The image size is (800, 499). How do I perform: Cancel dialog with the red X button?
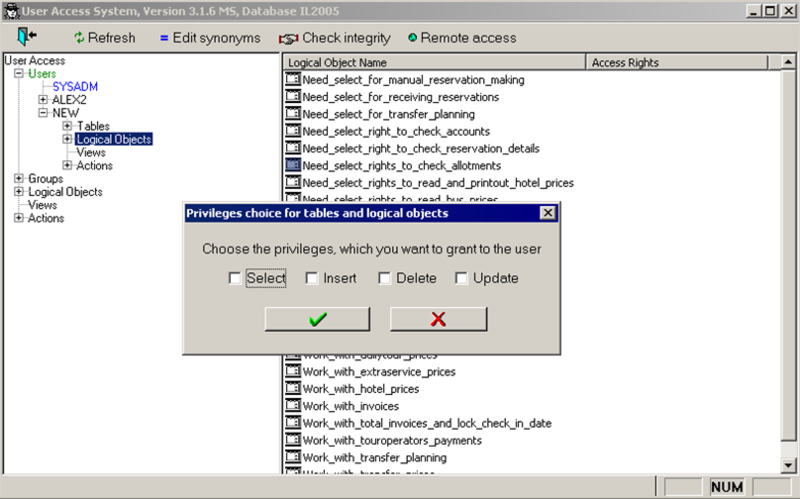click(x=437, y=319)
